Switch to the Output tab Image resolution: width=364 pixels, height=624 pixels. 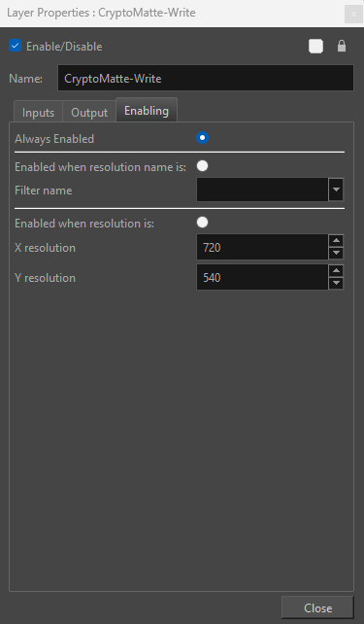89,112
